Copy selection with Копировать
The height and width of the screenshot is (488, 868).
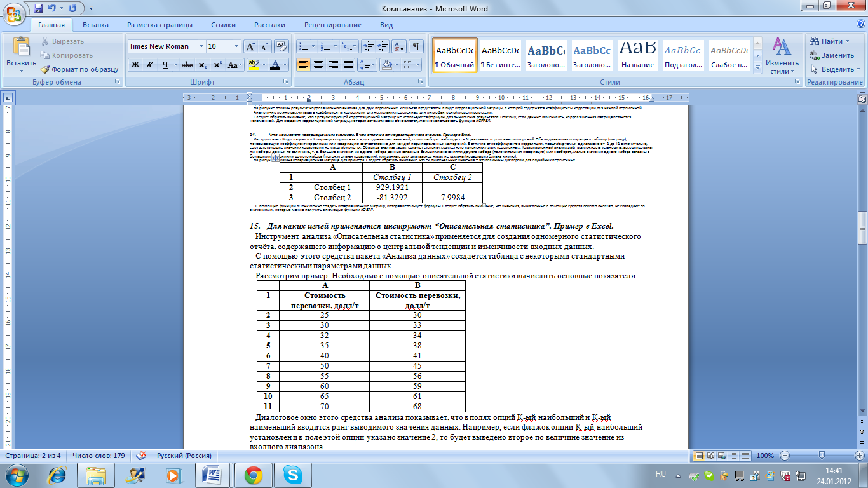tap(66, 55)
